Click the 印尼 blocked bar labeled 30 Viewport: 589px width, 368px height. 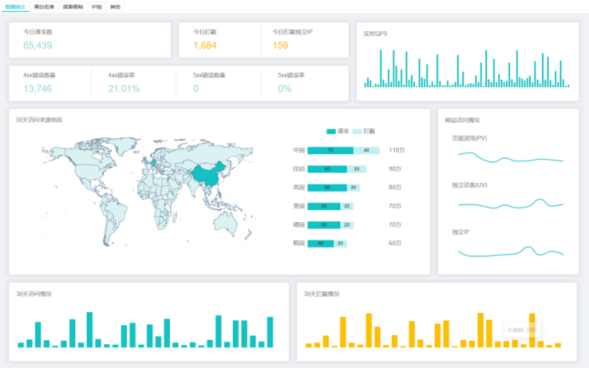(x=356, y=169)
